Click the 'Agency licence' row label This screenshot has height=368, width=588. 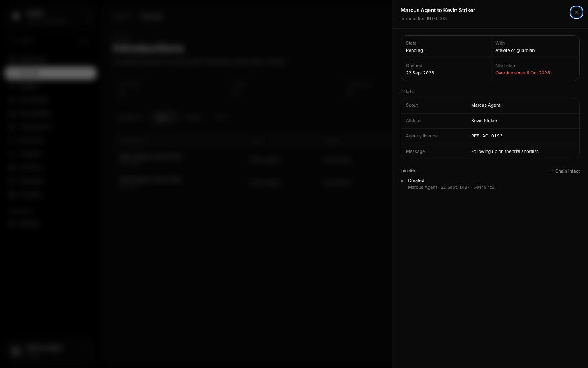pos(421,136)
